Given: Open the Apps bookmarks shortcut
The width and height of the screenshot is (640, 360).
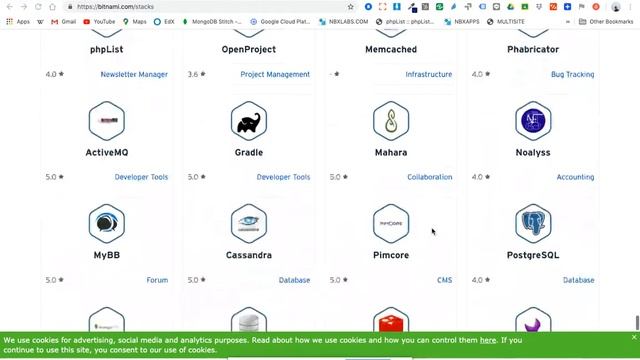Looking at the screenshot, I should pyautogui.click(x=18, y=22).
